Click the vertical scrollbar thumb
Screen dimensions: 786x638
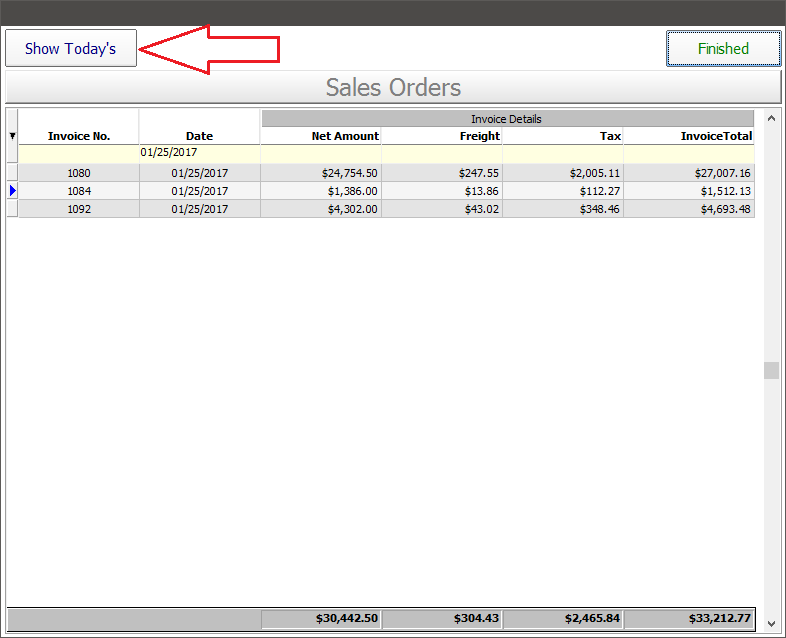(771, 371)
